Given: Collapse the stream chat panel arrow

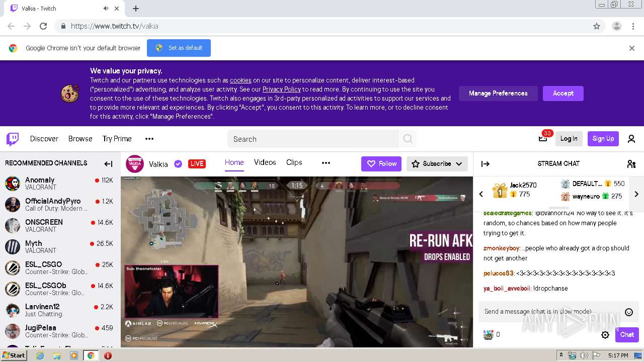Looking at the screenshot, I should pos(486,163).
